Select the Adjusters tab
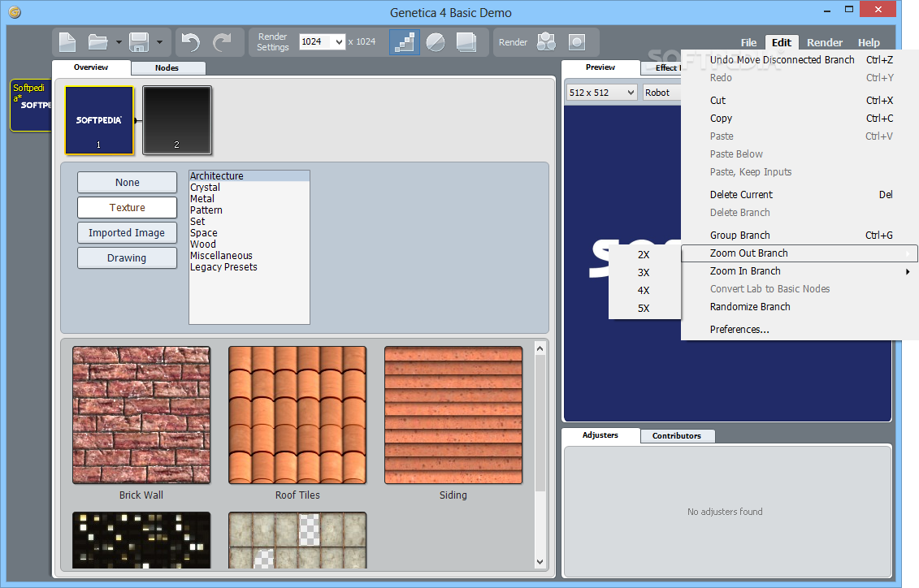919x588 pixels. (600, 435)
